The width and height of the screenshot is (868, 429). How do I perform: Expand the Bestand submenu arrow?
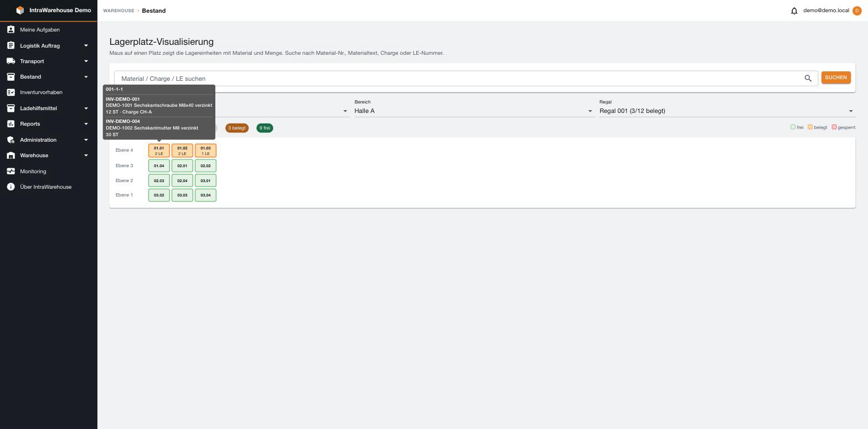pos(86,77)
